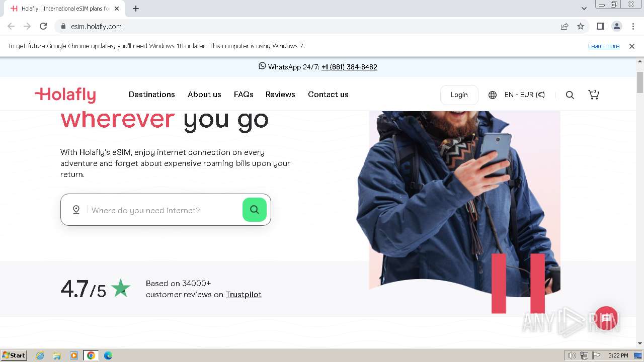Viewport: 644px width, 362px height.
Task: Click the share page icon in address bar
Action: (565, 26)
